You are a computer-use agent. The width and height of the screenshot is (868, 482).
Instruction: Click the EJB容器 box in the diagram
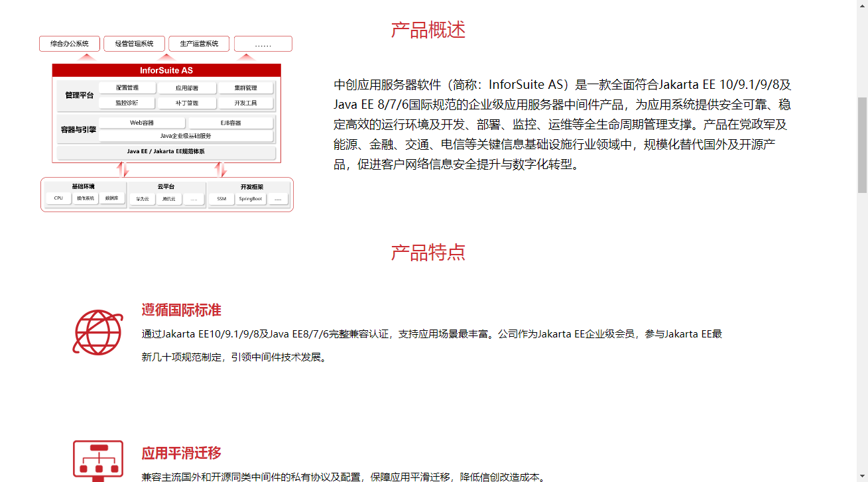(x=231, y=123)
